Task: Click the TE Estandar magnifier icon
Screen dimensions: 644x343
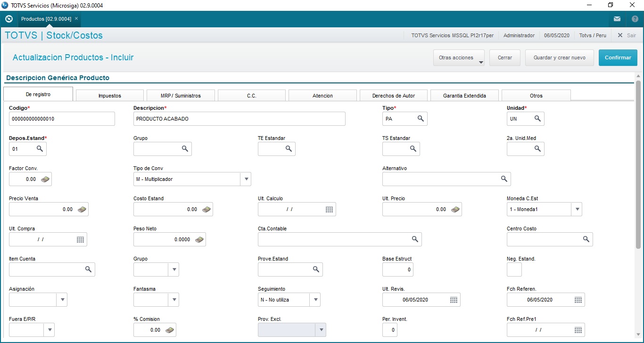Action: pos(289,149)
